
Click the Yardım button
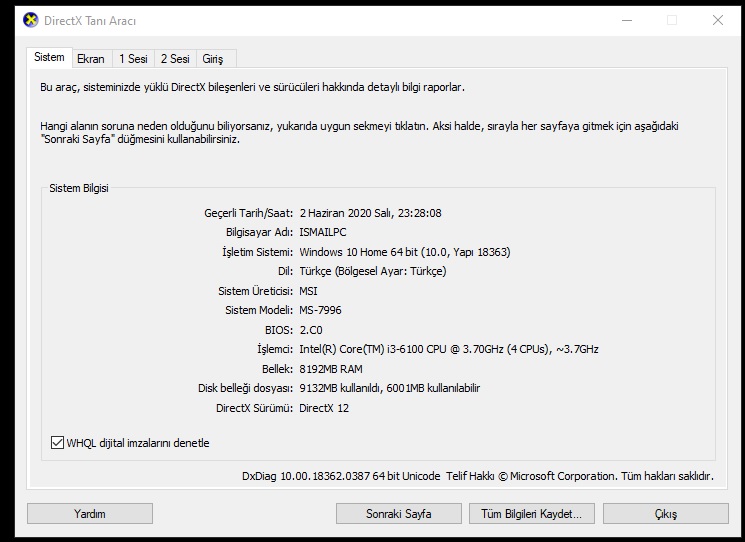[90, 513]
